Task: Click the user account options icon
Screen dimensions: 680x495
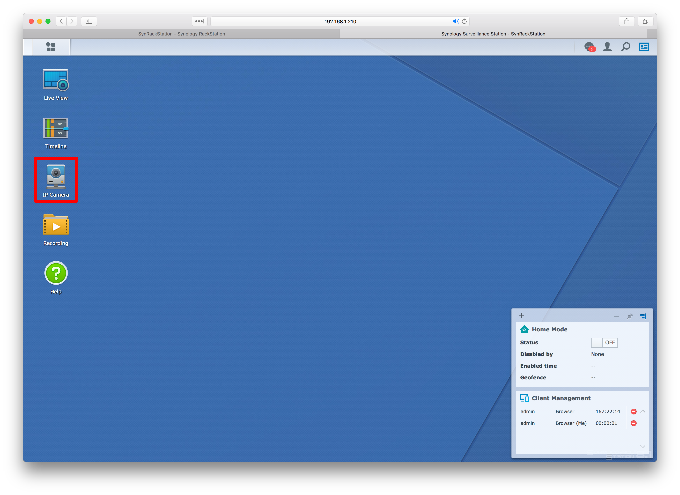Action: [x=607, y=47]
